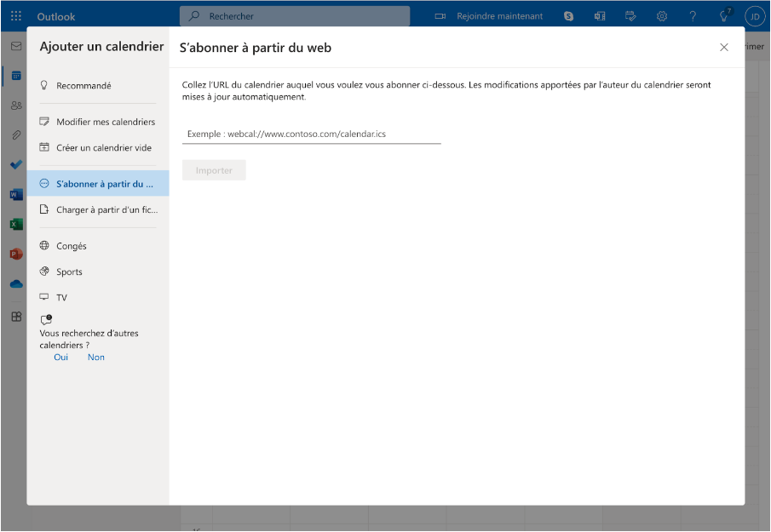This screenshot has height=532, width=771.
Task: Open the tips lightbulb notification icon
Action: [724, 15]
